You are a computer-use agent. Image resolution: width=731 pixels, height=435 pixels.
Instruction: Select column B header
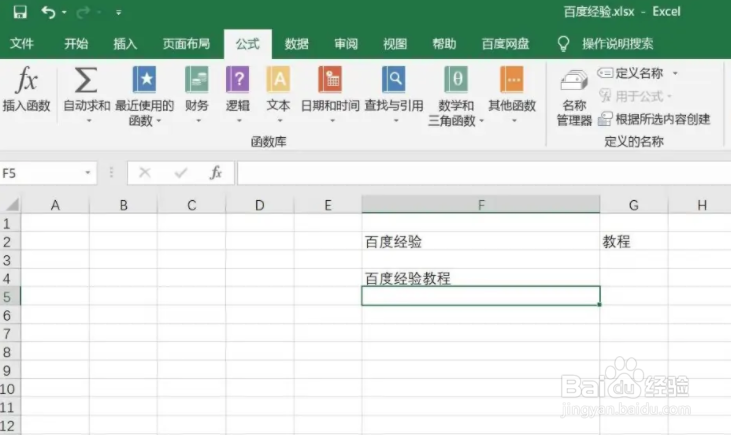(123, 205)
